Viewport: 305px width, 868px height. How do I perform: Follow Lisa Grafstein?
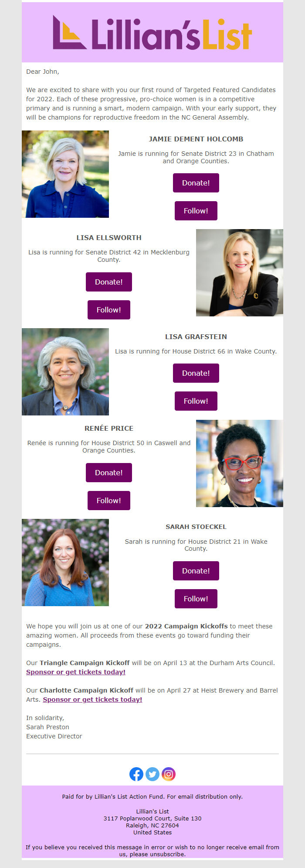click(196, 401)
